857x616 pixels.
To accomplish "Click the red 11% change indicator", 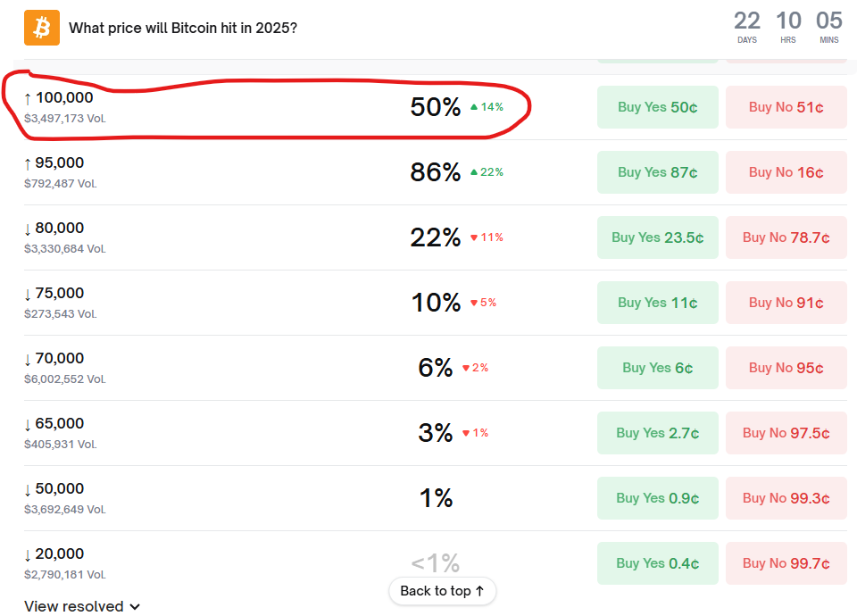I will (487, 237).
